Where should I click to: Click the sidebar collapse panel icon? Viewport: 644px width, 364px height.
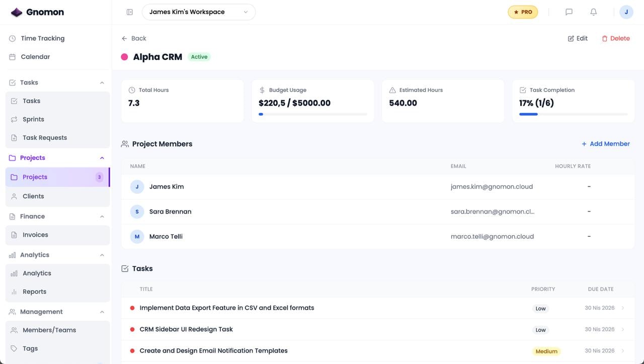click(130, 12)
